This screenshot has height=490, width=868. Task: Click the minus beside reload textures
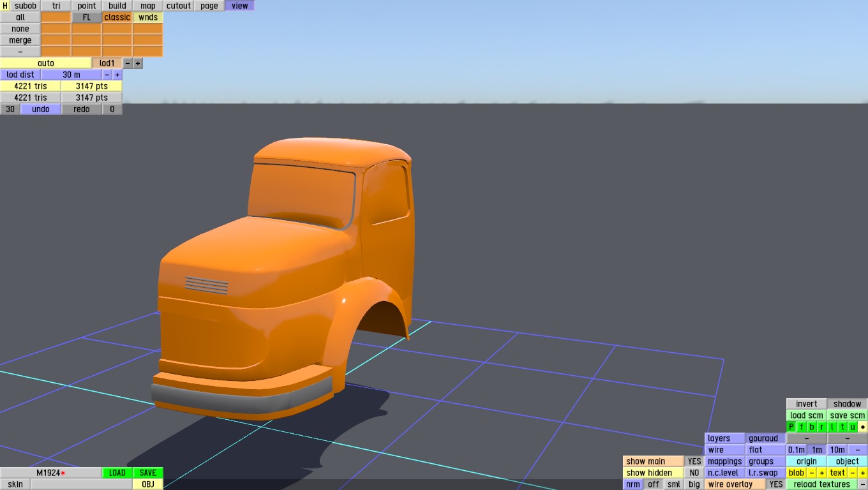click(863, 484)
